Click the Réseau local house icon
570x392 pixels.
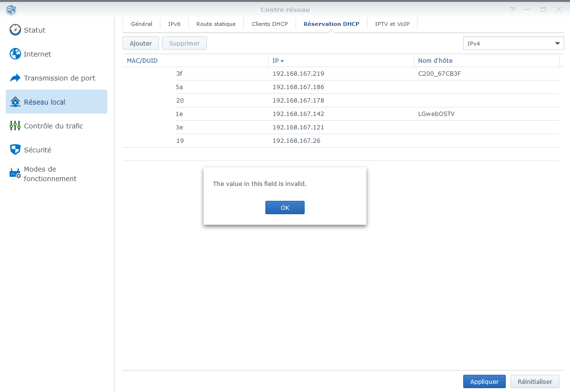15,102
